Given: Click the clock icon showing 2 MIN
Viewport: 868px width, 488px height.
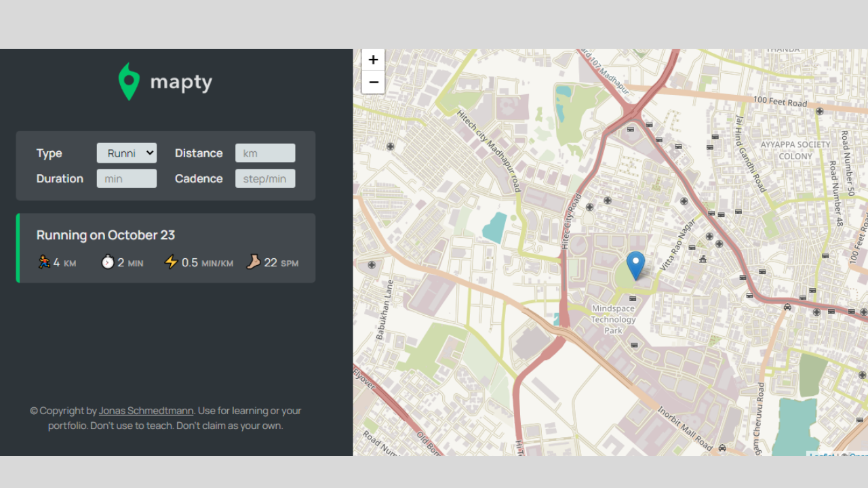Looking at the screenshot, I should click(x=107, y=262).
